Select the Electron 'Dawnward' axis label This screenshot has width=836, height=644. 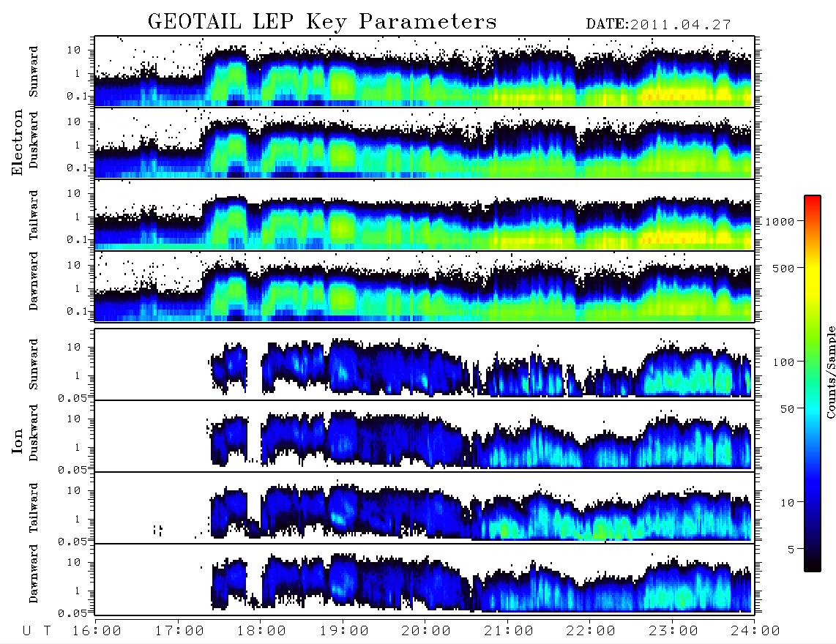point(34,282)
